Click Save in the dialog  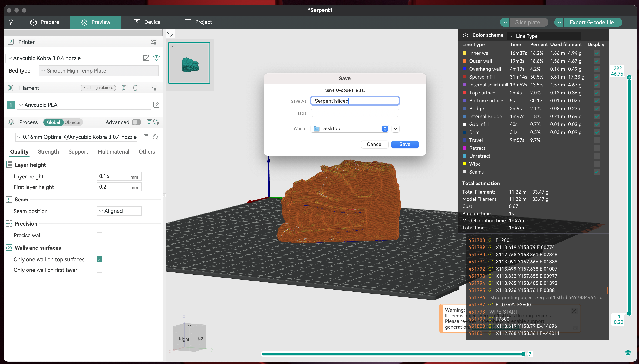pos(405,144)
